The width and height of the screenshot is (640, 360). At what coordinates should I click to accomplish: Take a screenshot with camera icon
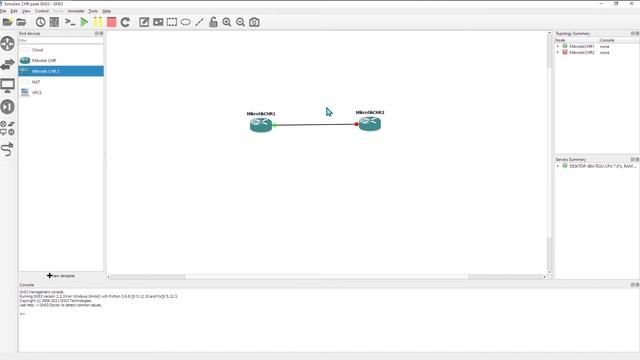coord(254,22)
